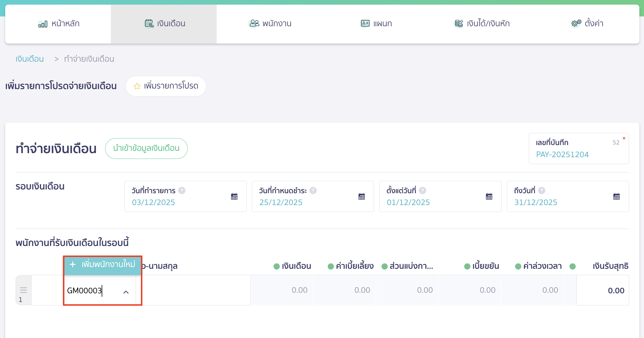Go to ตั้งค่า settings tab
Screen dimensions: 644x338
(x=587, y=24)
